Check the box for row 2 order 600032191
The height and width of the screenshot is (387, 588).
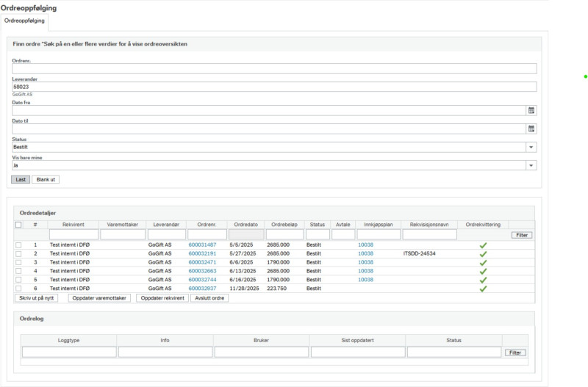click(18, 253)
